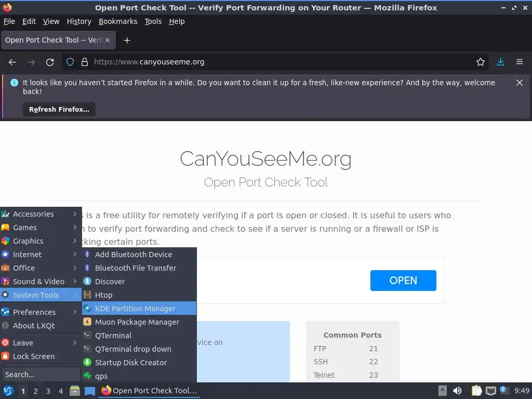
Task: Go back using the back arrow
Action: point(12,62)
